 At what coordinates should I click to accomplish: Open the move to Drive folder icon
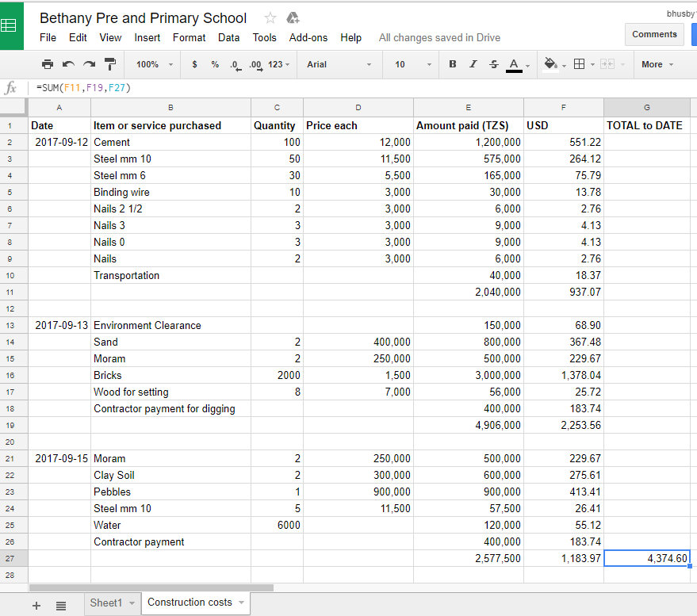pos(293,17)
